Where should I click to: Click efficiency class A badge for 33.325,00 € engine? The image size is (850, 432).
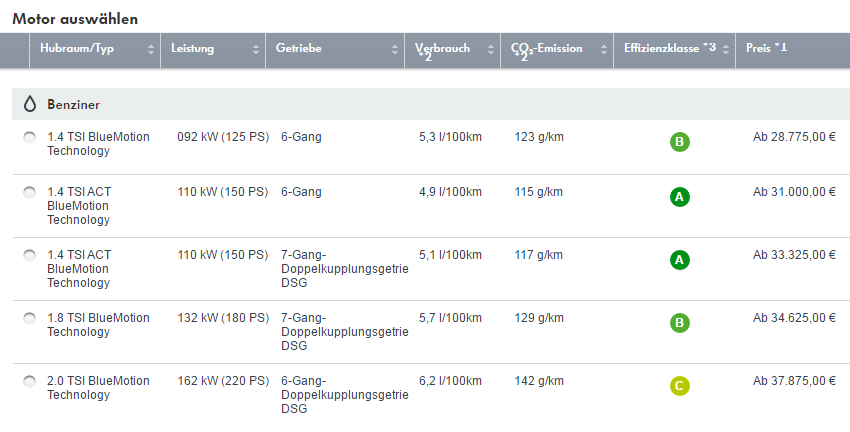coord(679,260)
